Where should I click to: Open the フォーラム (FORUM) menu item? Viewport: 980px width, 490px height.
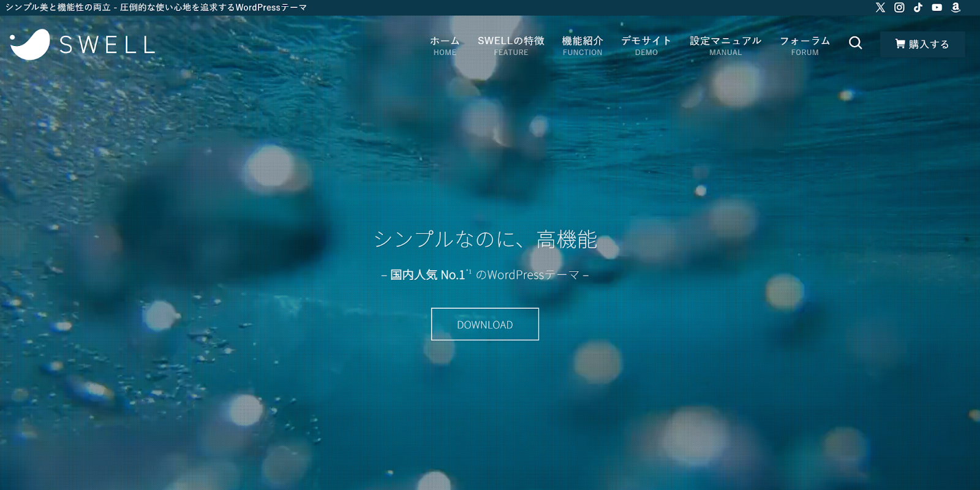(x=804, y=45)
